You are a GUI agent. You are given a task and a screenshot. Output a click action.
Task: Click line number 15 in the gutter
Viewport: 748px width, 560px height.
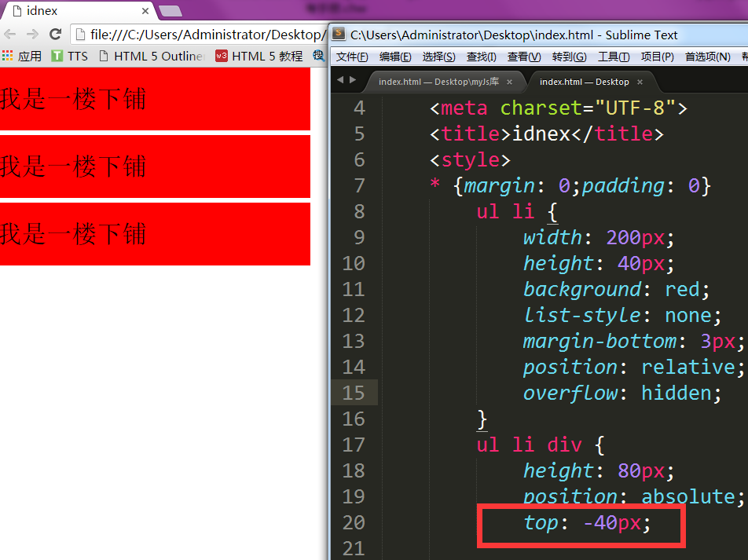click(354, 393)
